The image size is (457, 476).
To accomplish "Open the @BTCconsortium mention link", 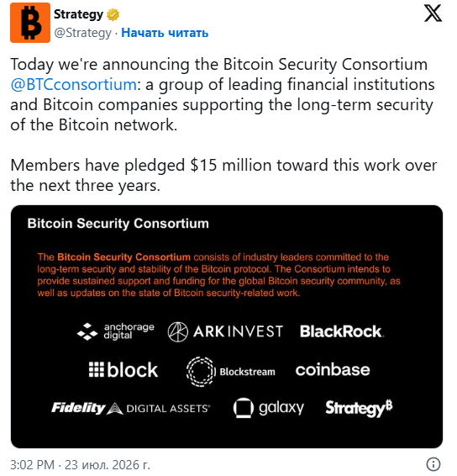I will [x=74, y=84].
